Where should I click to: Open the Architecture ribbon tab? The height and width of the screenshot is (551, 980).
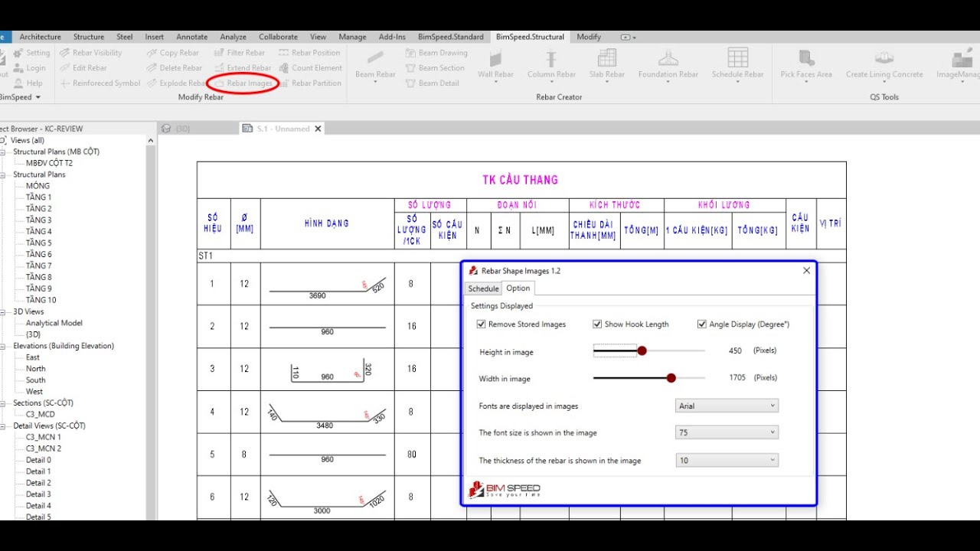tap(41, 37)
